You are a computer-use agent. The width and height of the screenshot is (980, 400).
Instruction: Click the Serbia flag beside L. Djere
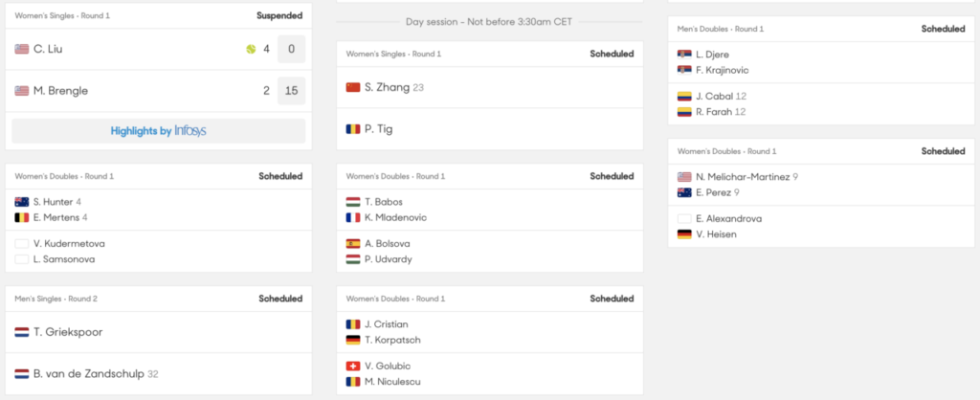pos(684,55)
